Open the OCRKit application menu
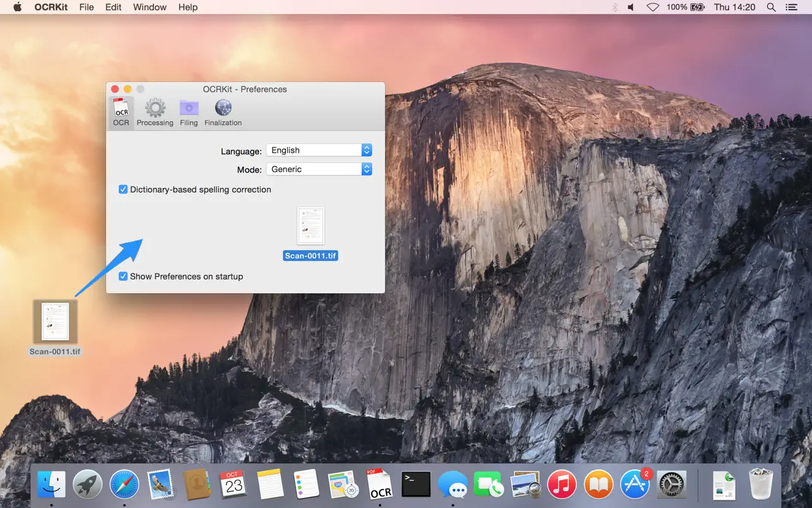Viewport: 812px width, 508px height. 51,7
